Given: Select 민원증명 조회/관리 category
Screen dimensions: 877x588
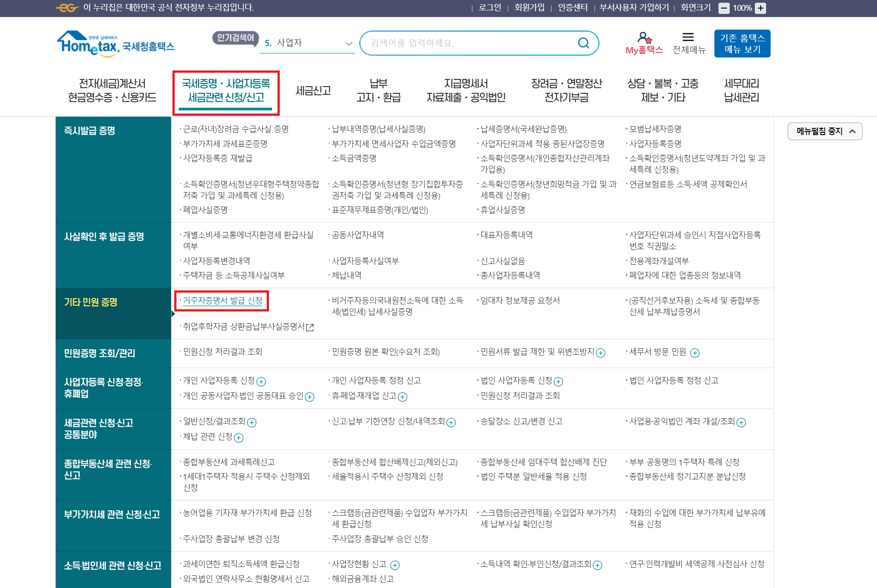Looking at the screenshot, I should 113,353.
